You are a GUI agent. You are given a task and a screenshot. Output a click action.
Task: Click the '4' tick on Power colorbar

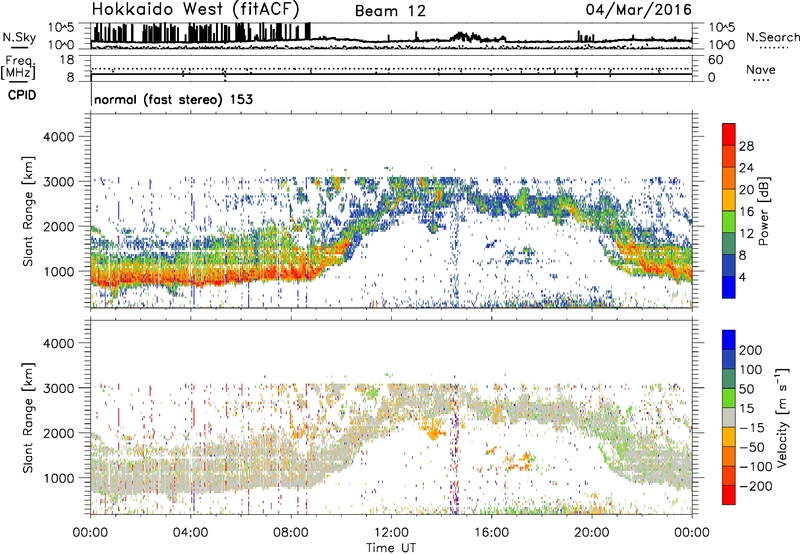coord(742,277)
